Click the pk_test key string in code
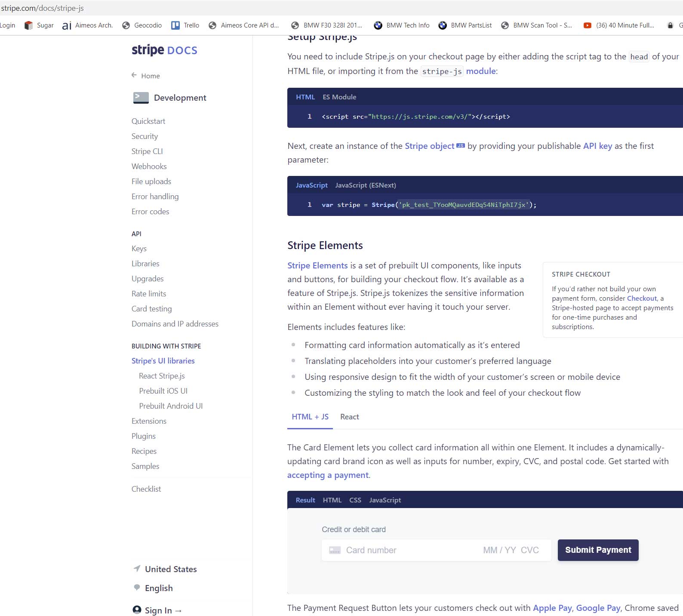 [x=464, y=205]
